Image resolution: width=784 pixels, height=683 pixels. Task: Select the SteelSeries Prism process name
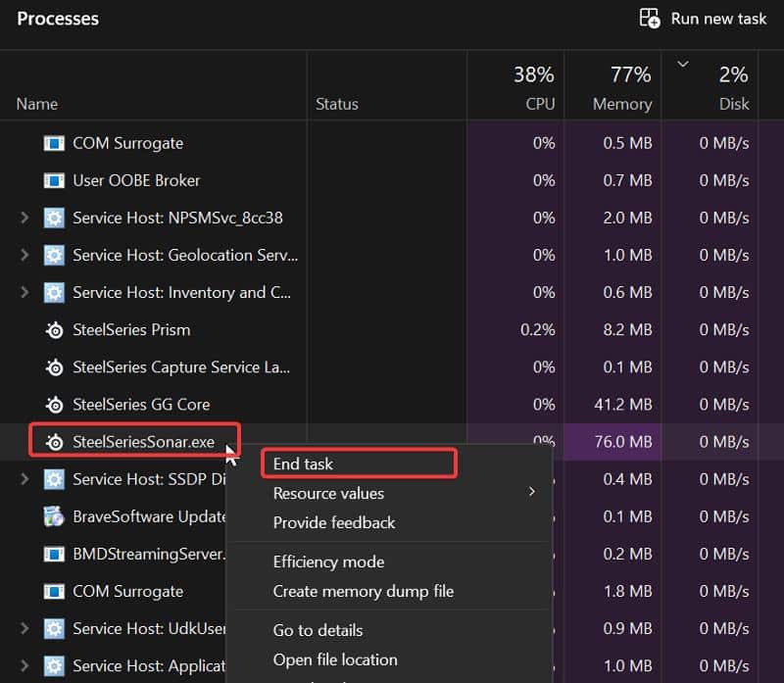131,330
